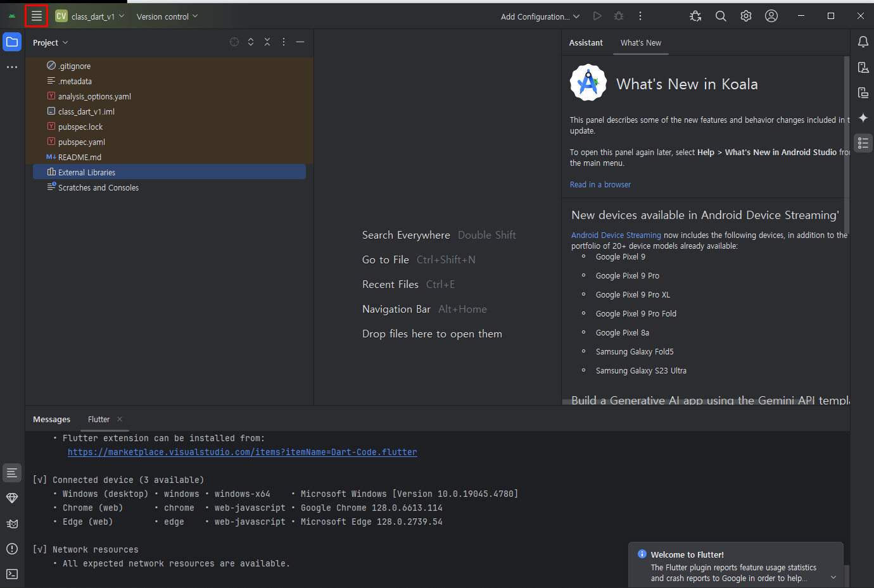874x588 pixels.
Task: Click the Read in a browser link
Action: (x=600, y=185)
